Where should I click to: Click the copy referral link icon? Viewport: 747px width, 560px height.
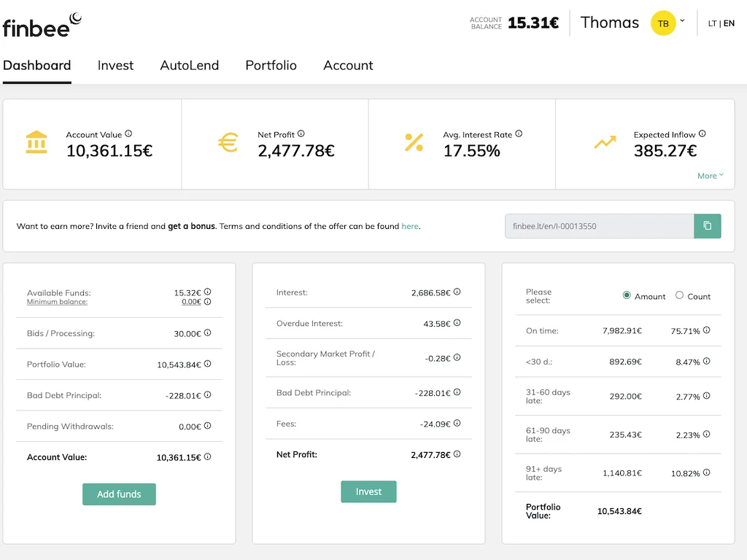707,226
